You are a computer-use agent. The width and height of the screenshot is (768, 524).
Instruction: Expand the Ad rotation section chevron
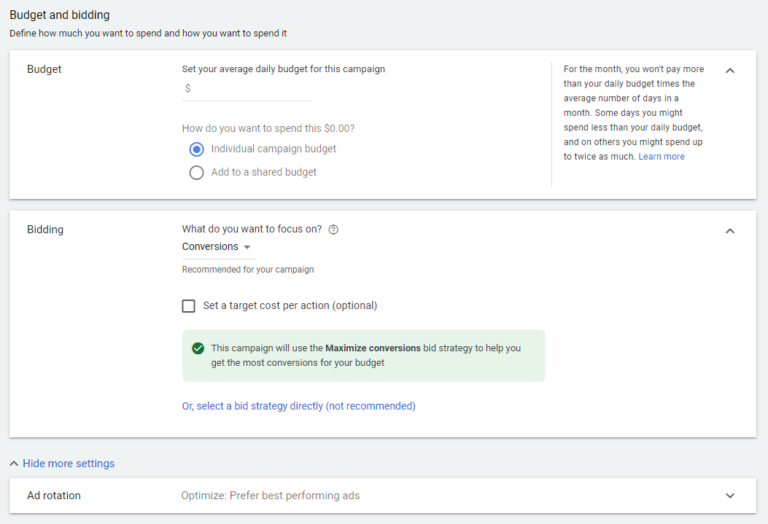(730, 496)
